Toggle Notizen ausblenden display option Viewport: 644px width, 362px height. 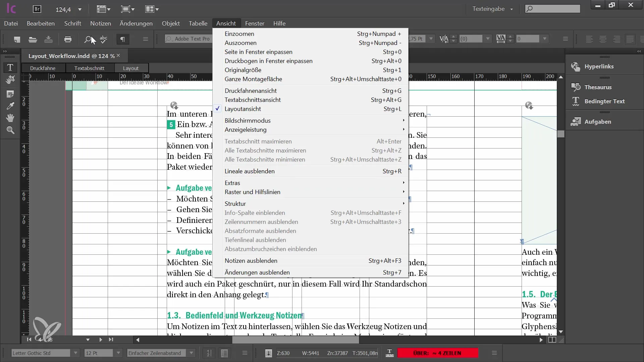251,260
